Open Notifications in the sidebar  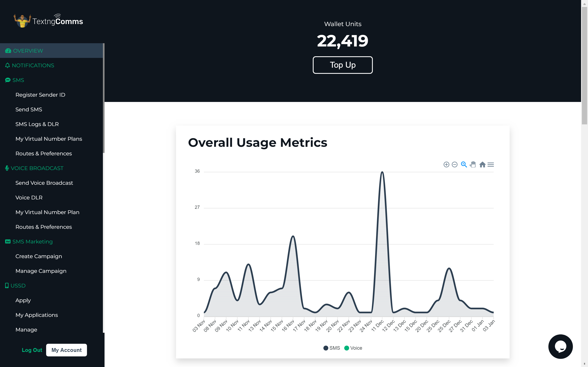pyautogui.click(x=33, y=65)
